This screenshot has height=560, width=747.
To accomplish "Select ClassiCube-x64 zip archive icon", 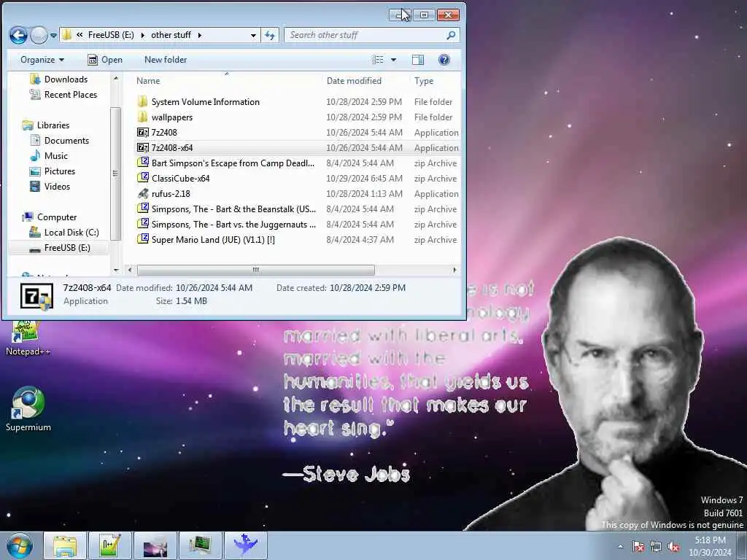I will pos(143,178).
